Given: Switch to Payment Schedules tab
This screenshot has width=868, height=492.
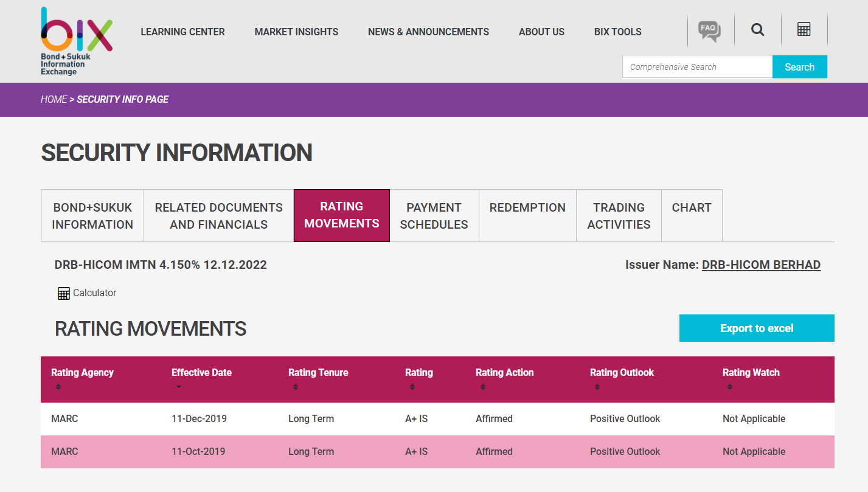Looking at the screenshot, I should point(434,216).
